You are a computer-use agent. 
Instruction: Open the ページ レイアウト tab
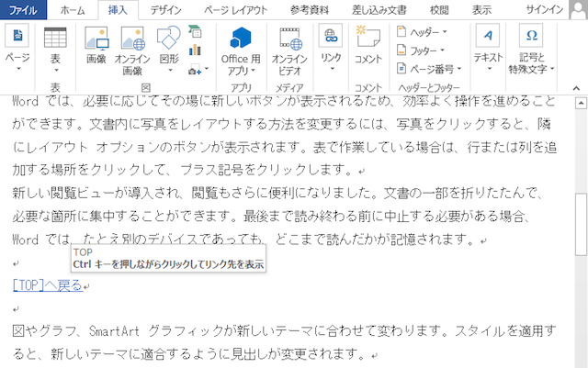[235, 10]
